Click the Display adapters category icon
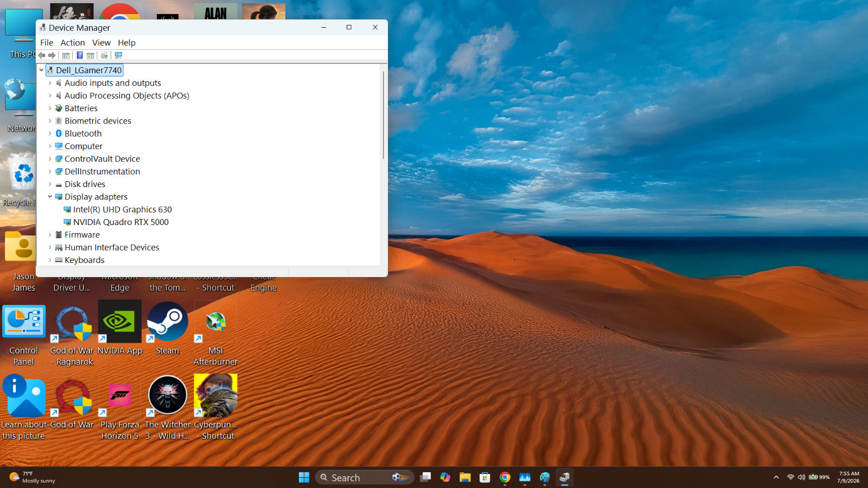This screenshot has height=488, width=868. coord(59,197)
